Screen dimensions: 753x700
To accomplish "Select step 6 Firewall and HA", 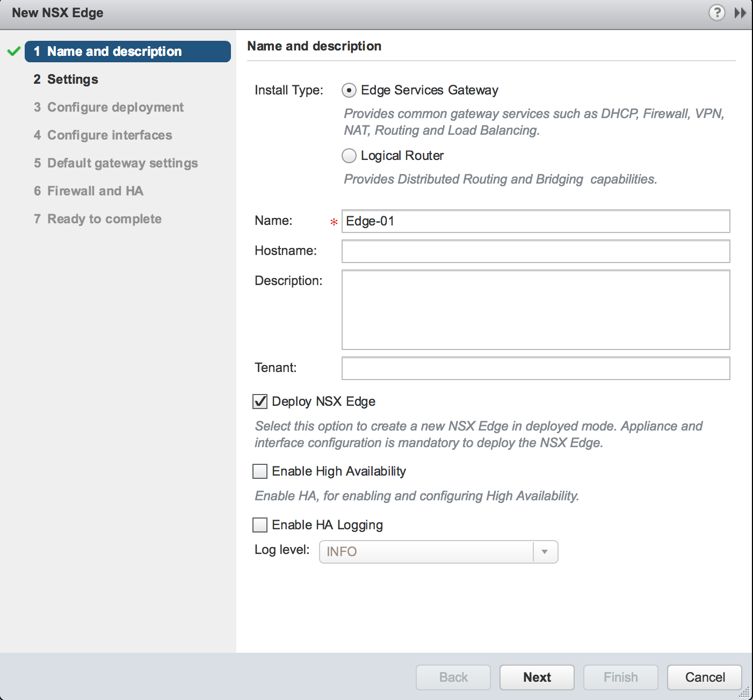I will pyautogui.click(x=89, y=191).
